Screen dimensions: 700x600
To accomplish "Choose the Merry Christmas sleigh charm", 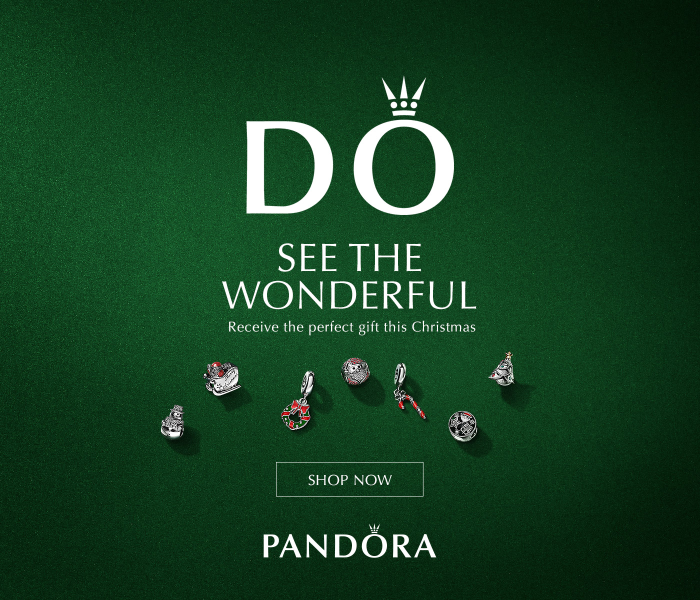I will (222, 378).
